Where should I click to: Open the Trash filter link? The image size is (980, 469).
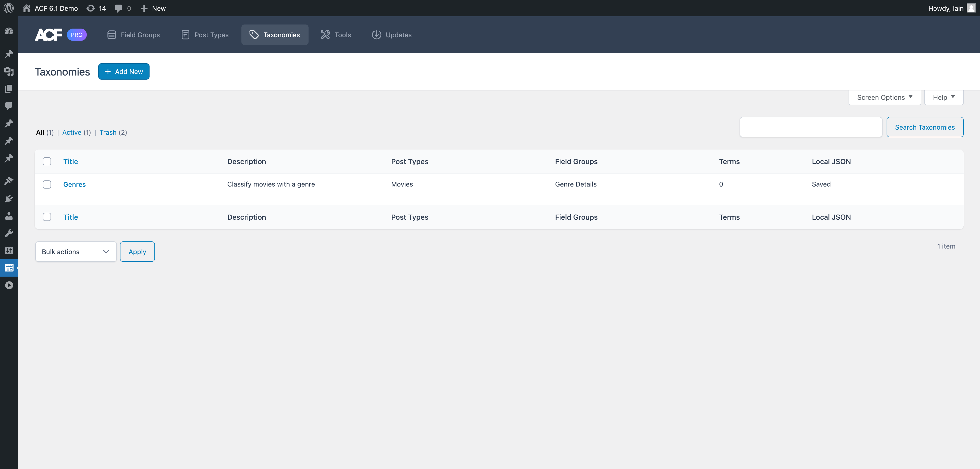(108, 132)
